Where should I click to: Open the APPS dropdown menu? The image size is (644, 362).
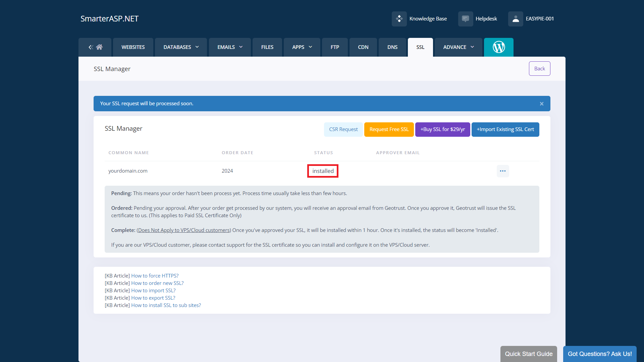[301, 47]
